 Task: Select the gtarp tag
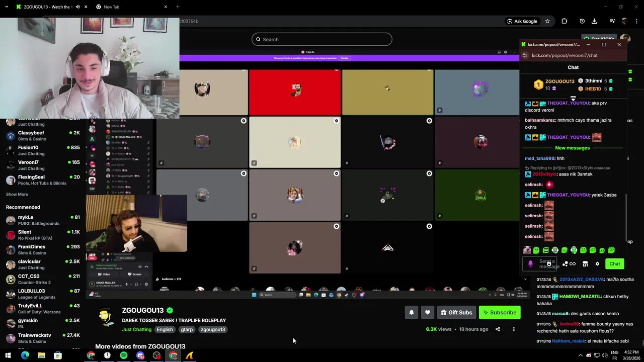(187, 329)
